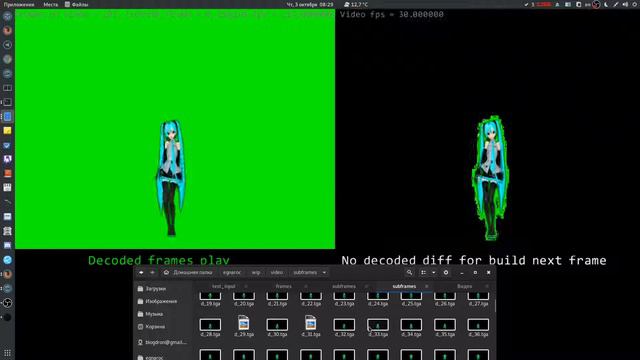The width and height of the screenshot is (640, 360).
Task: Open the Приложения menu in the top bar
Action: coord(19,4)
